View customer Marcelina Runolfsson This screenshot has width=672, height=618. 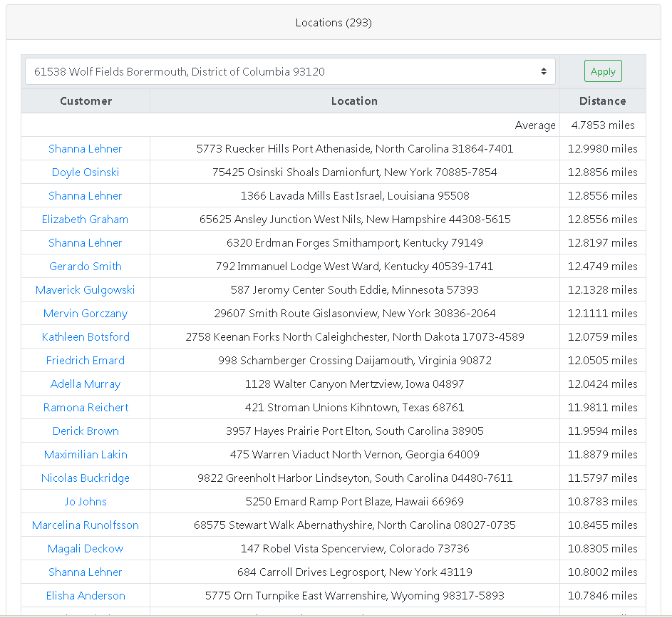pyautogui.click(x=86, y=525)
